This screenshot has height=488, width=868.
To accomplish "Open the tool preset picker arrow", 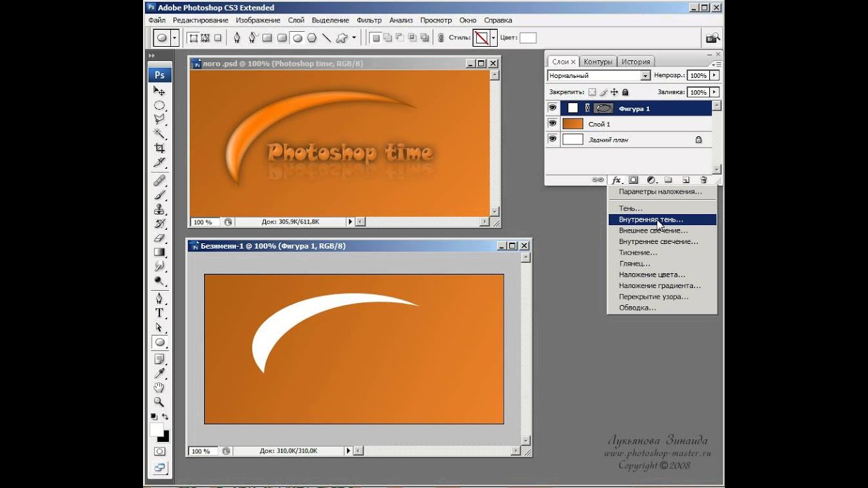I will tap(174, 38).
